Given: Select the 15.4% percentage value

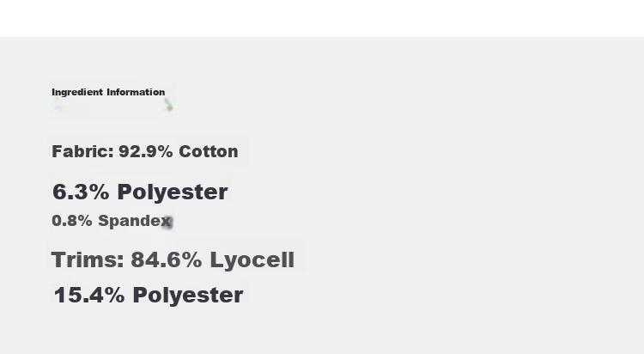Looking at the screenshot, I should 89,296.
